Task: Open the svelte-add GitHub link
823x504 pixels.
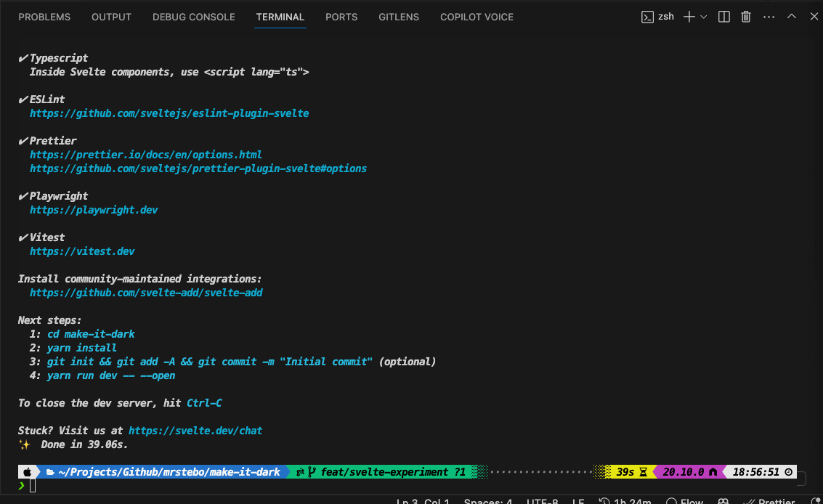Action: (x=146, y=293)
